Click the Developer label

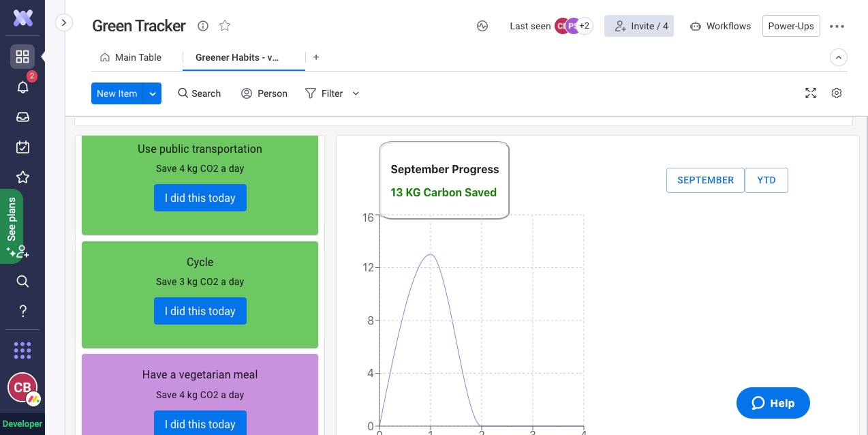coord(22,424)
